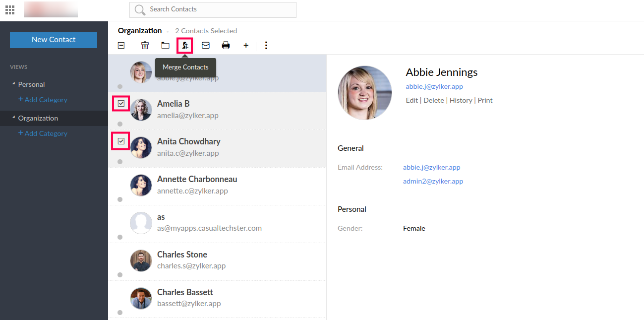644x320 pixels.
Task: Uncheck the Anita Chowdhary checkbox
Action: (121, 141)
